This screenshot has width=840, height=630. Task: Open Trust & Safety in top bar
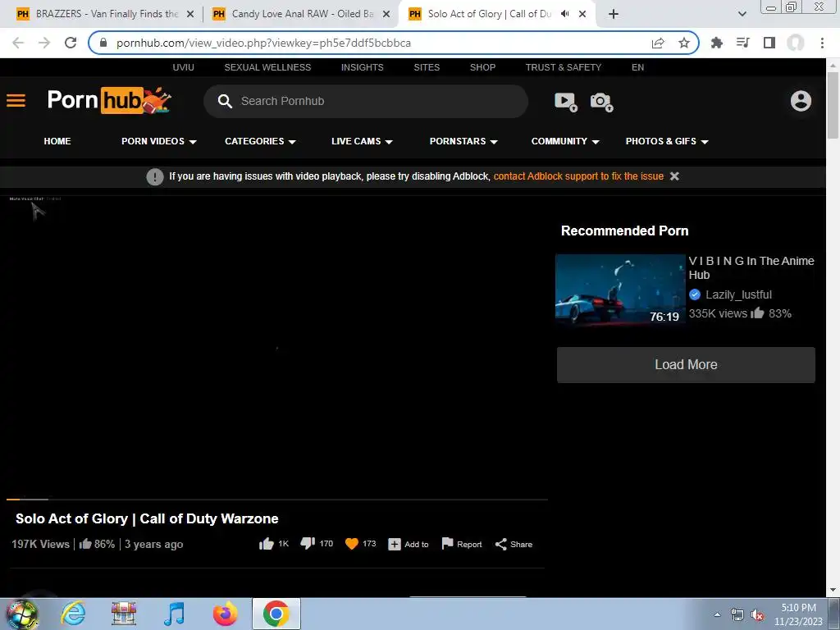pyautogui.click(x=563, y=67)
